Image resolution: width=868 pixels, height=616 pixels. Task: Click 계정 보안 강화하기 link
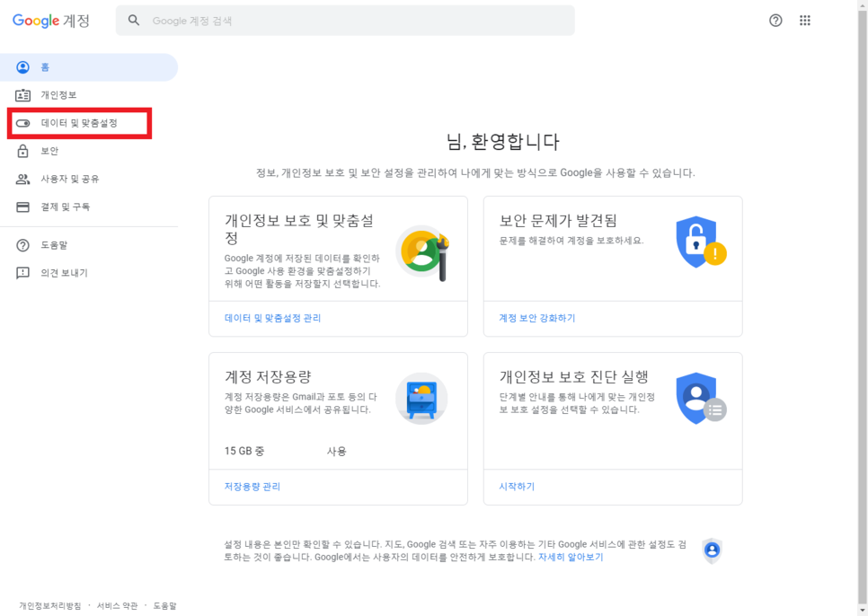click(537, 318)
